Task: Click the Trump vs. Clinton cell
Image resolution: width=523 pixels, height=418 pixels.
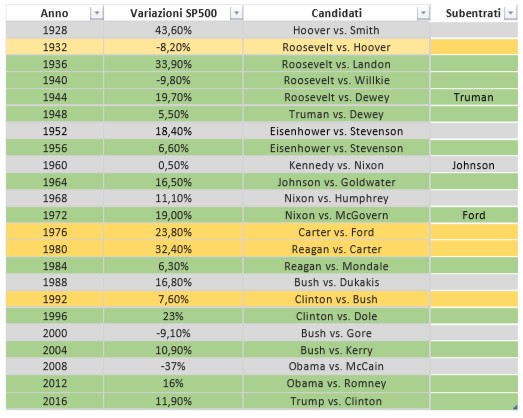Action: (x=336, y=401)
